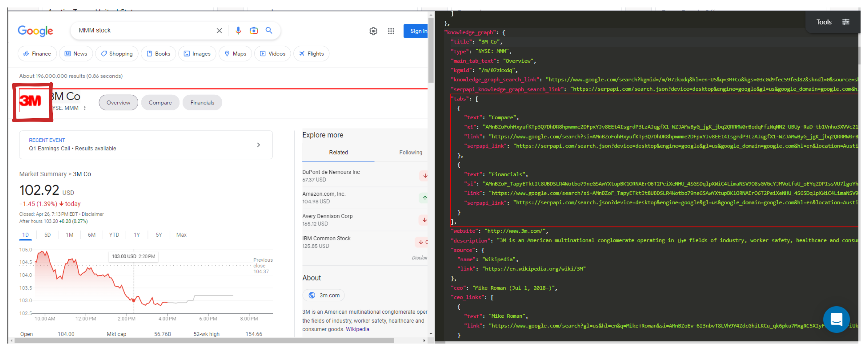This screenshot has height=351, width=868.
Task: Select the Overview tab for 3M Co
Action: [118, 103]
